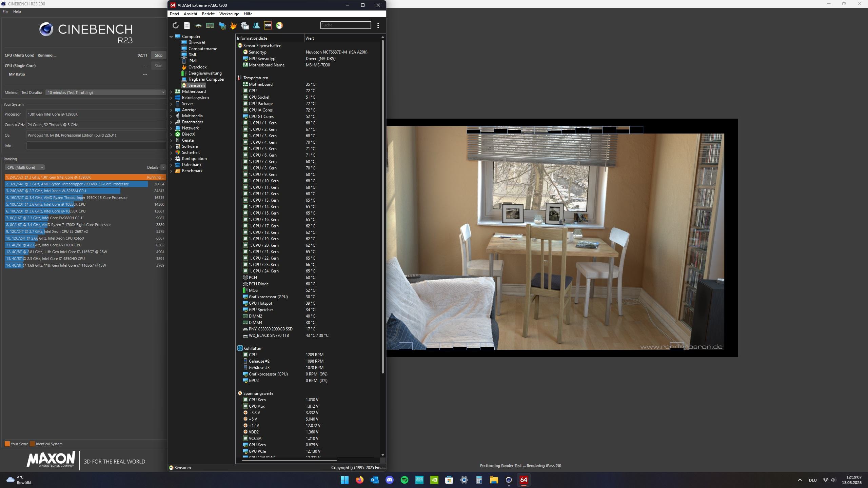The width and height of the screenshot is (868, 488).
Task: Expand the Motherboard tree node
Action: tap(171, 91)
